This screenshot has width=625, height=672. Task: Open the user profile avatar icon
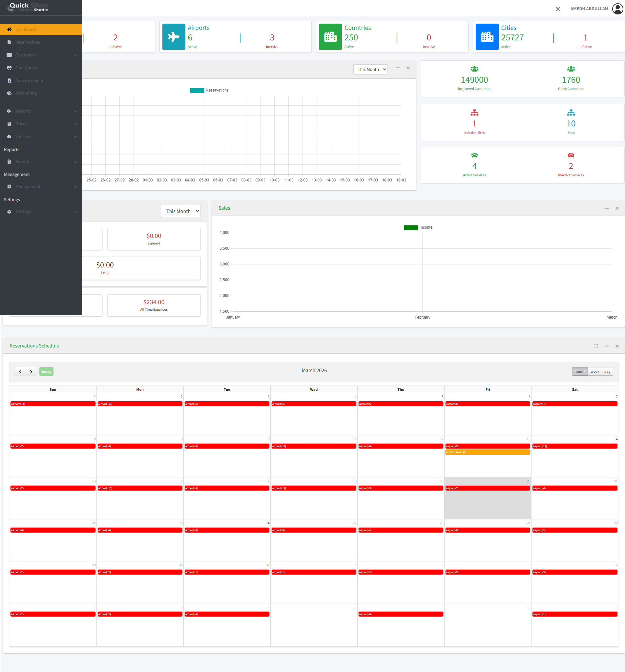tap(617, 9)
